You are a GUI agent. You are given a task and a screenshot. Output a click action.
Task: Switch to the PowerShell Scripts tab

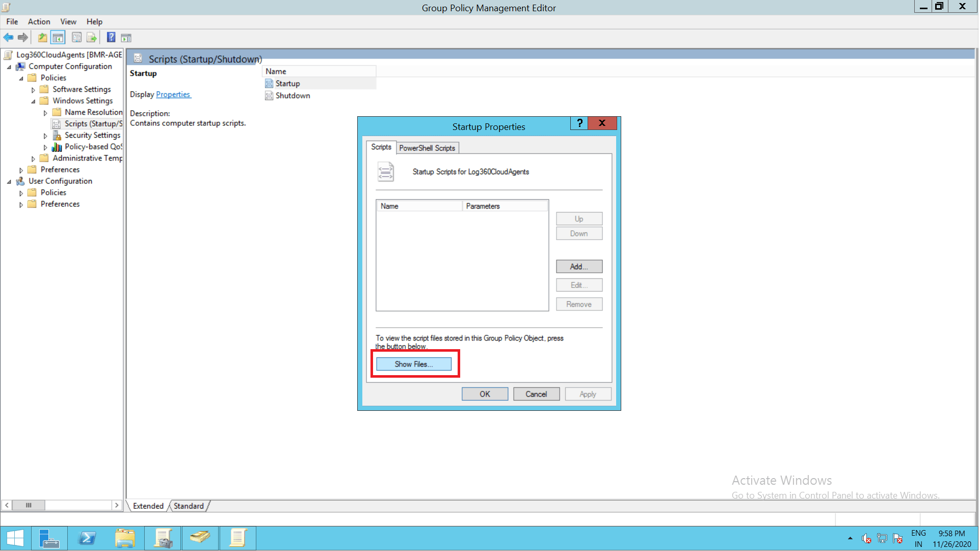pos(427,148)
